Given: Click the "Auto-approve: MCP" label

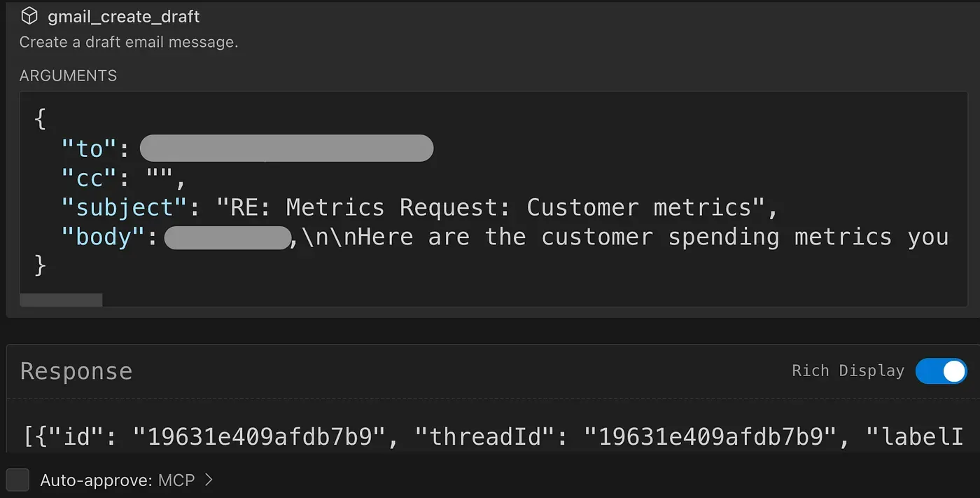Looking at the screenshot, I should point(117,480).
